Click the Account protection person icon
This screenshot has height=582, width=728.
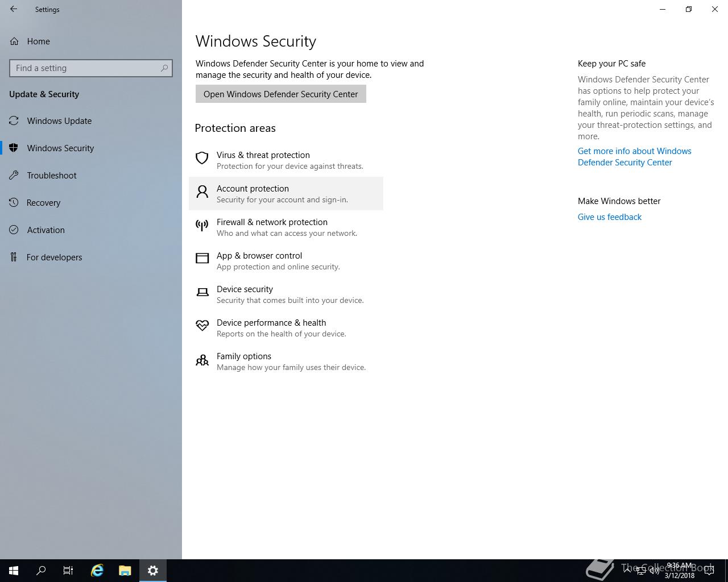202,192
